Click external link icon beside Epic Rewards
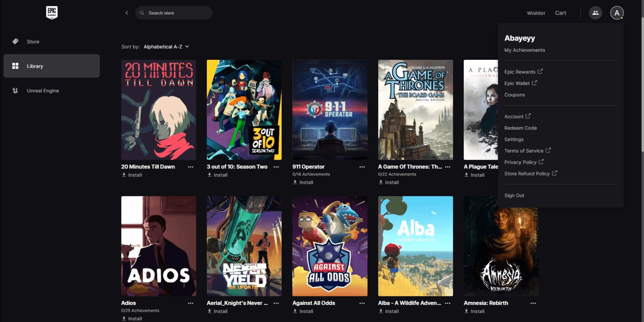The image size is (644, 322). pos(540,72)
